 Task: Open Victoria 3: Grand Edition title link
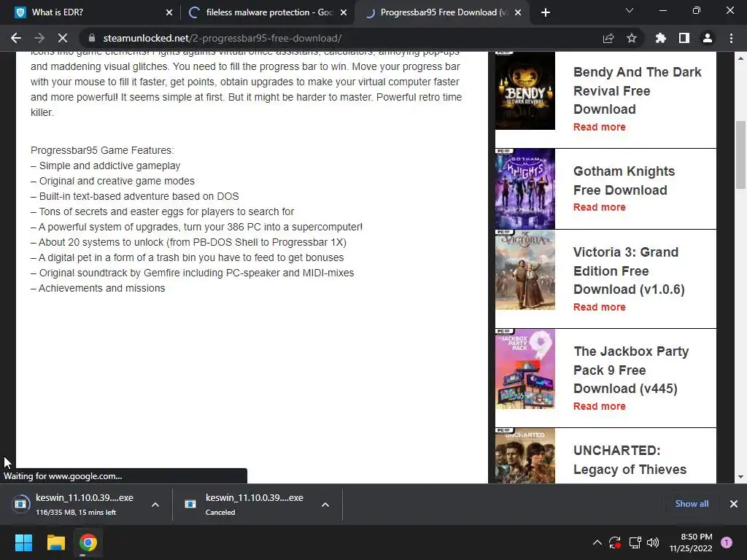pos(629,271)
